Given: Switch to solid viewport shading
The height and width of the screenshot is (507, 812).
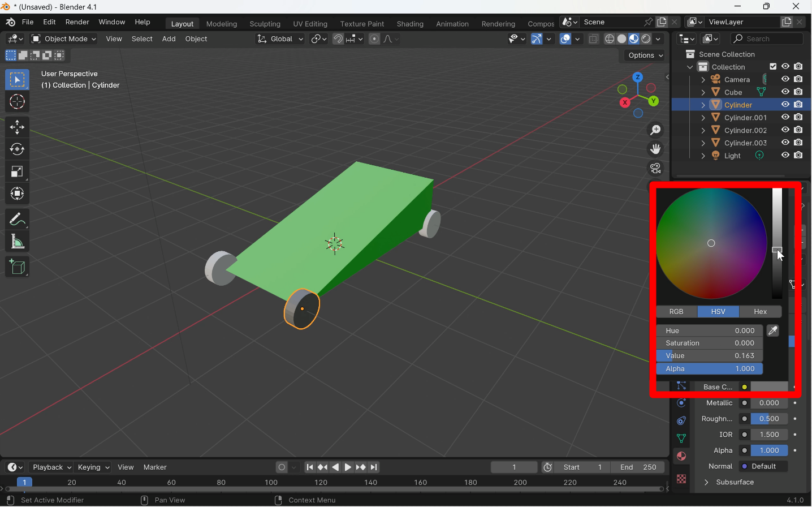Looking at the screenshot, I should coord(621,39).
